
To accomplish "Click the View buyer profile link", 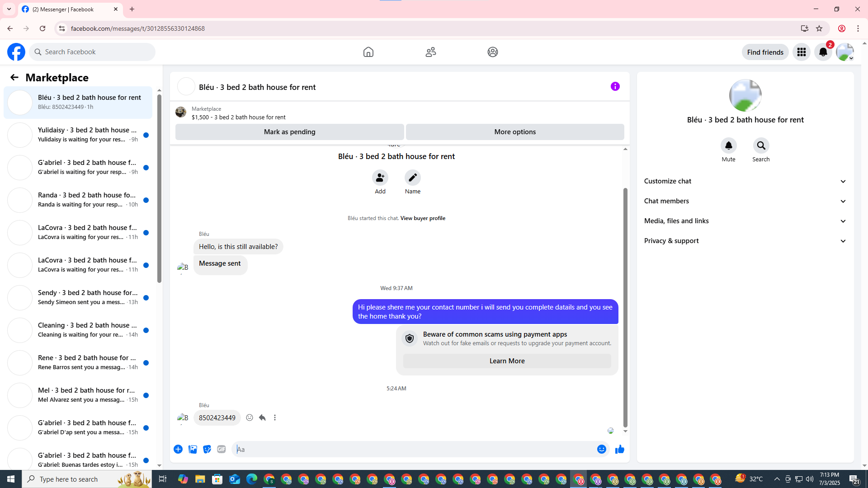I will tap(422, 218).
